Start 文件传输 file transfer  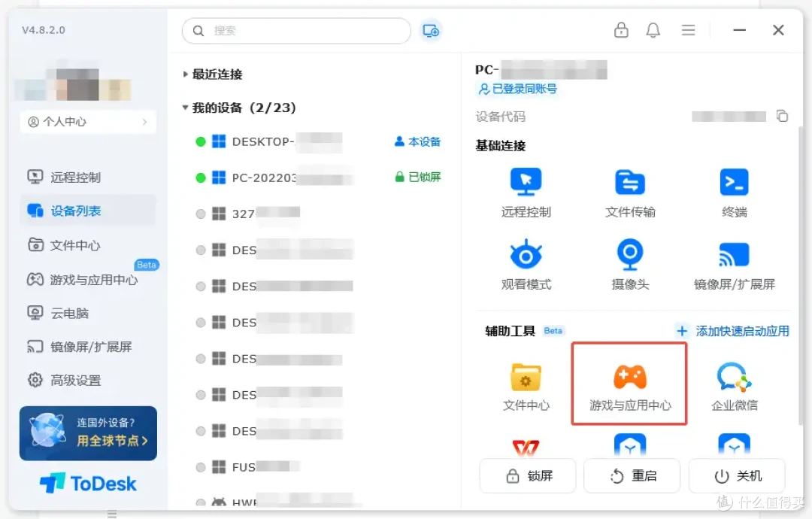click(630, 193)
